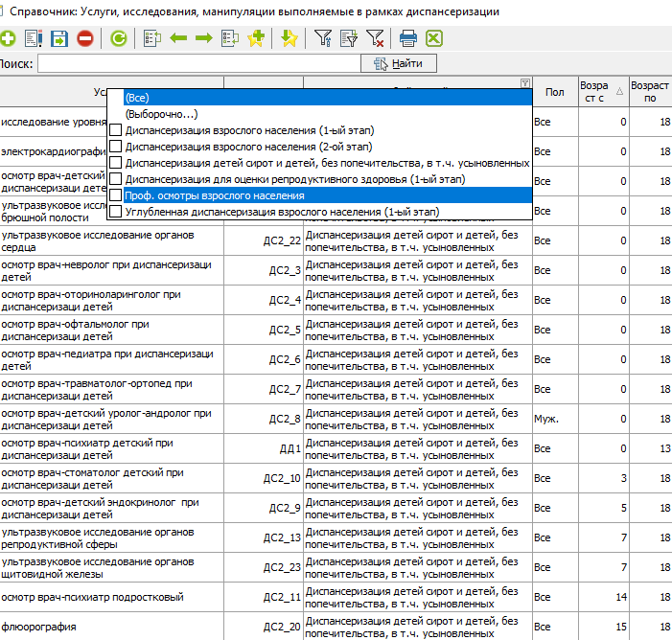Click the green refresh icon
The image size is (672, 640).
tap(119, 38)
